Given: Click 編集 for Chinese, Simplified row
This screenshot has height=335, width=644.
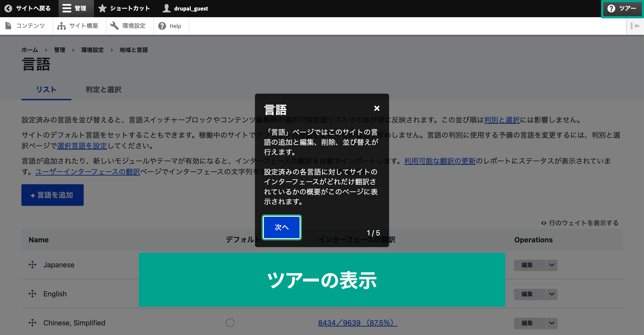Looking at the screenshot, I should click(530, 323).
